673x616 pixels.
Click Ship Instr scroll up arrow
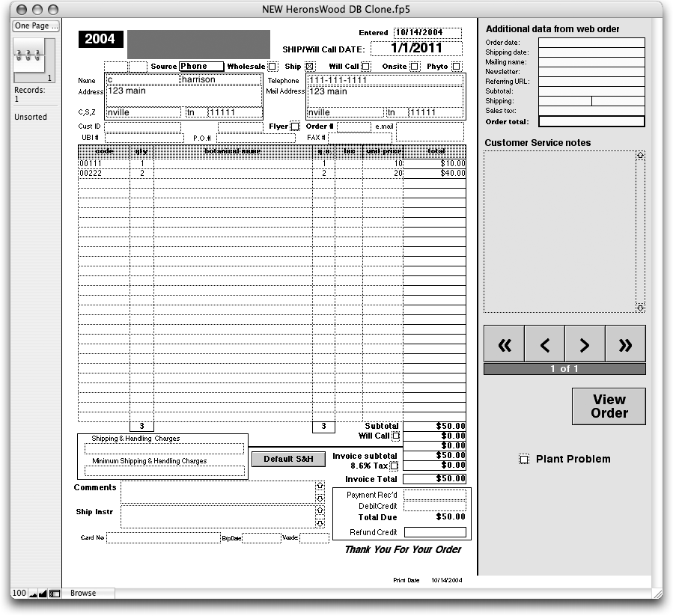click(x=320, y=510)
